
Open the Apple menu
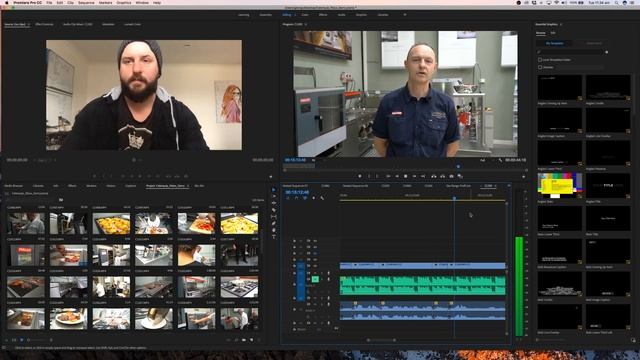[6, 3]
